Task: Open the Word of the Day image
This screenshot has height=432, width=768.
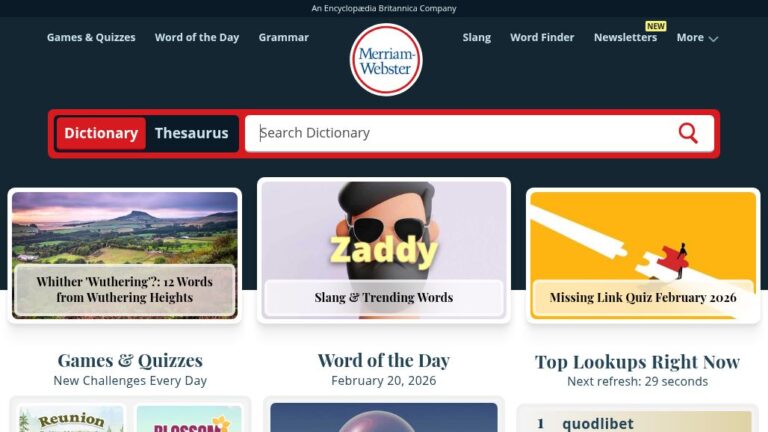Action: (x=384, y=418)
